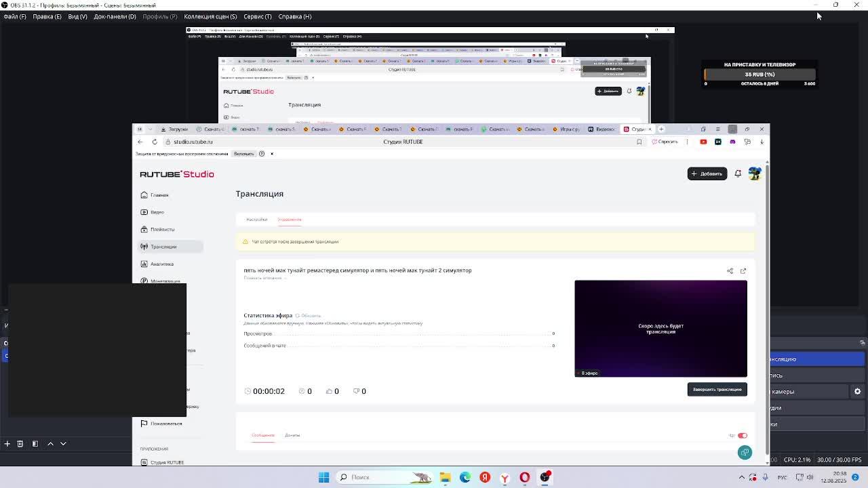Viewport: 868px width, 488px height.
Task: Open virtual camera settings gear
Action: pos(857,392)
